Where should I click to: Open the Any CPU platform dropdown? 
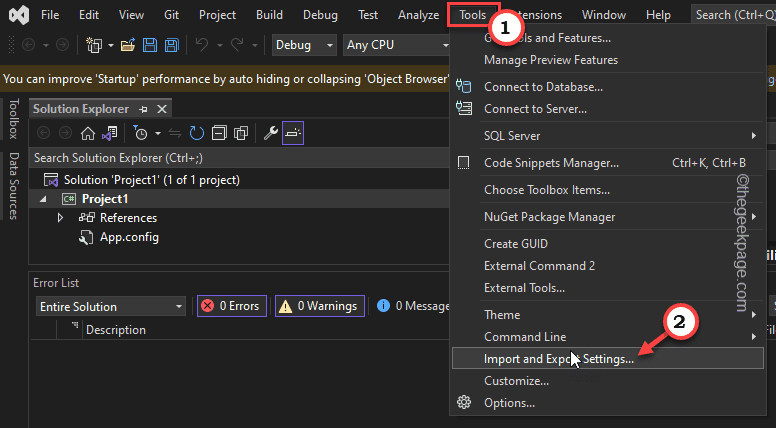tap(396, 45)
